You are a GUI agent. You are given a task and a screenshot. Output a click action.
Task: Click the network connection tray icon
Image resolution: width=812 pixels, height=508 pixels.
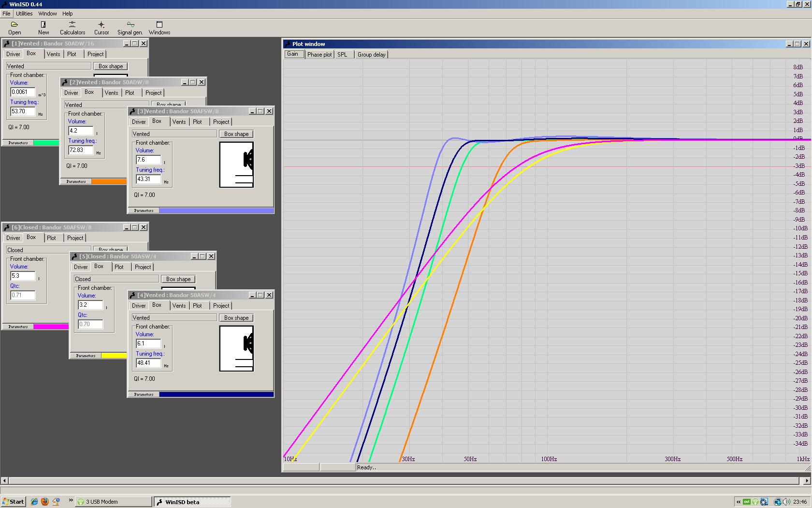[778, 502]
